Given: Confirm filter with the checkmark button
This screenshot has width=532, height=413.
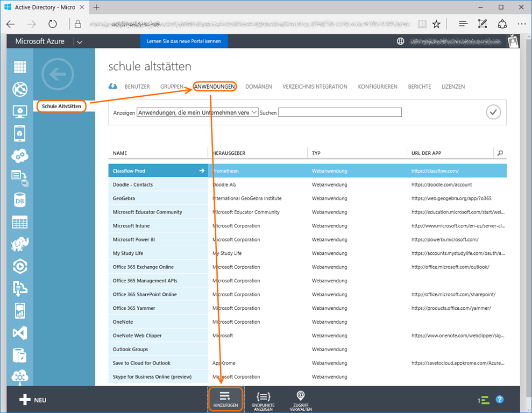Looking at the screenshot, I should [x=493, y=112].
